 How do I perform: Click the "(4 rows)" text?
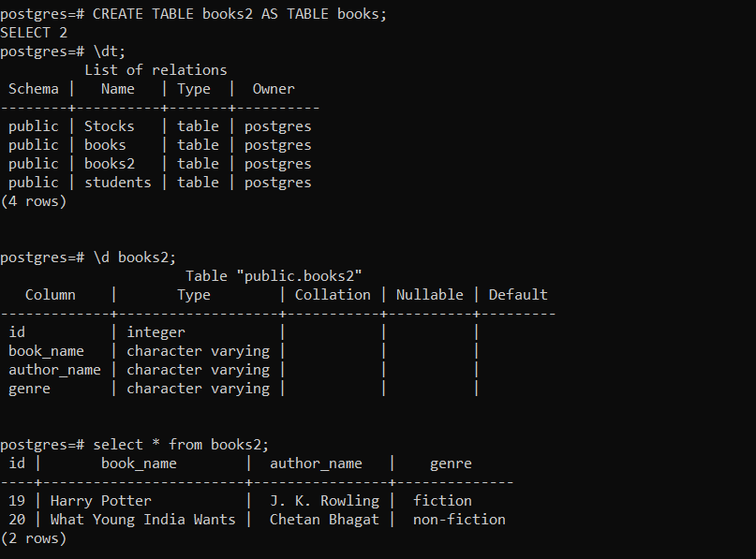pos(34,201)
